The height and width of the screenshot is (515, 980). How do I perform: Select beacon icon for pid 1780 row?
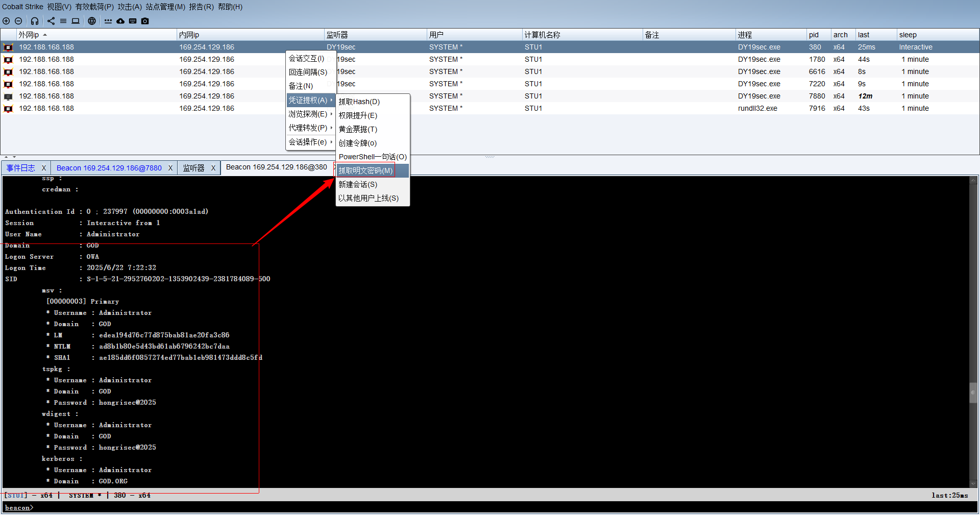click(8, 60)
